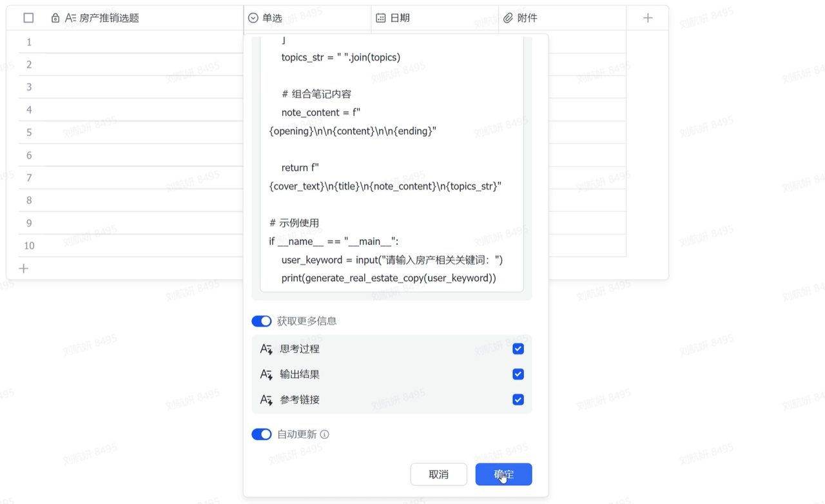Click the 确定 confirm button
Image resolution: width=825 pixels, height=504 pixels.
[503, 474]
